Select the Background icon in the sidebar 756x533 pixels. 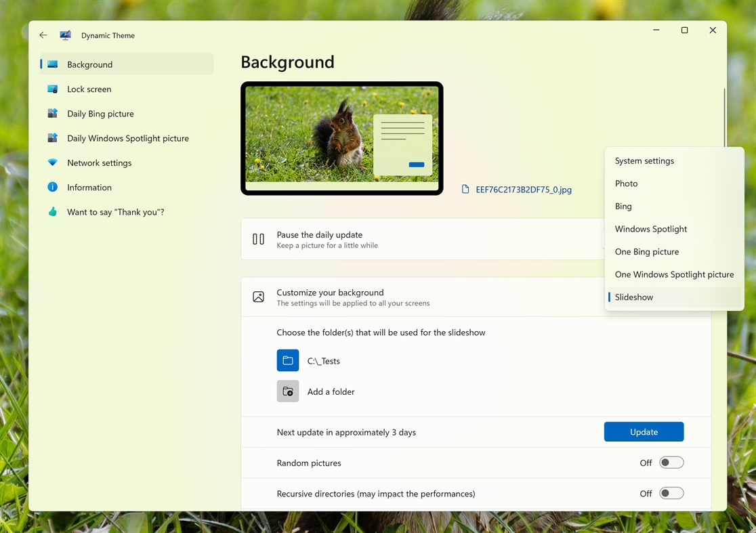[x=53, y=64]
